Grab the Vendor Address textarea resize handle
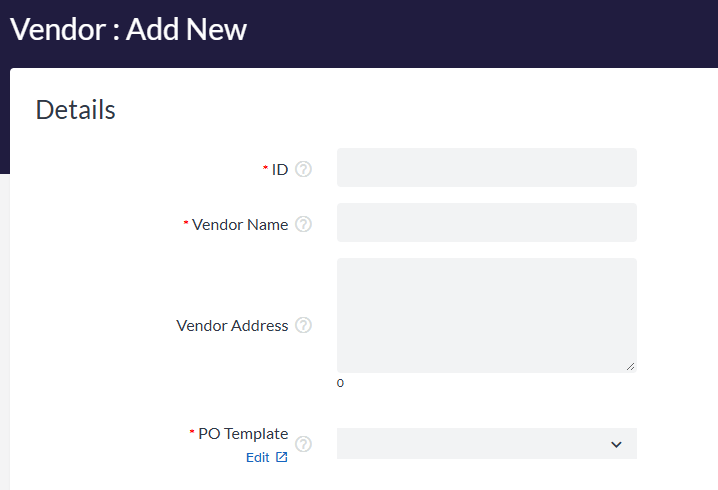The width and height of the screenshot is (718, 490). (x=630, y=367)
